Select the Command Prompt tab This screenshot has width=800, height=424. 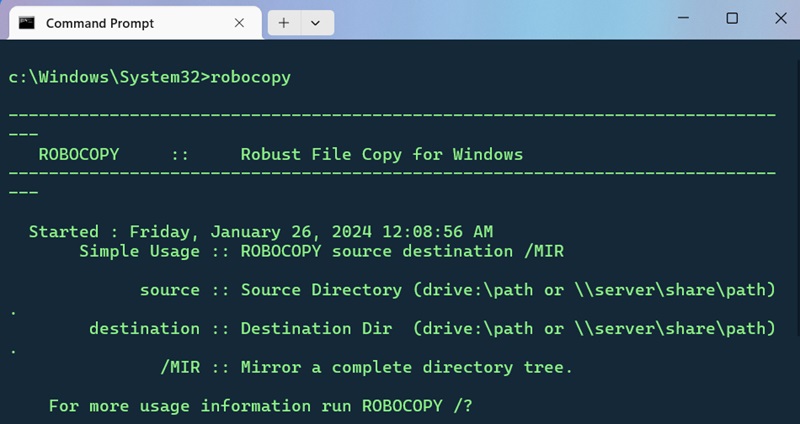tap(135, 23)
